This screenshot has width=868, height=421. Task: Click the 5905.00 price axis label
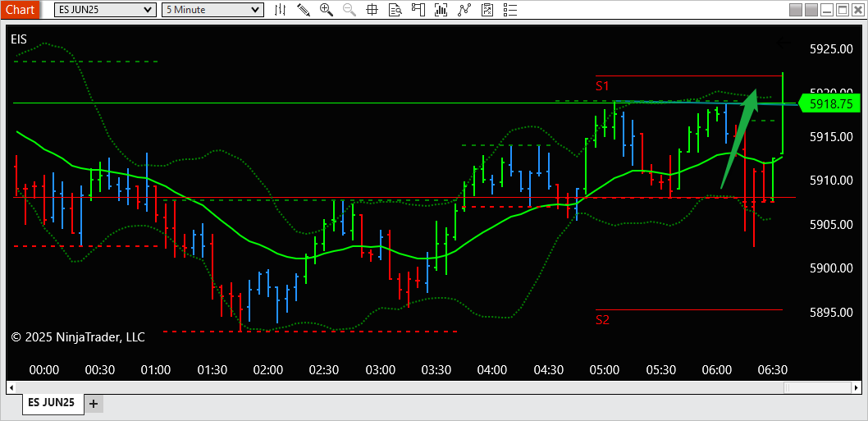pyautogui.click(x=830, y=224)
